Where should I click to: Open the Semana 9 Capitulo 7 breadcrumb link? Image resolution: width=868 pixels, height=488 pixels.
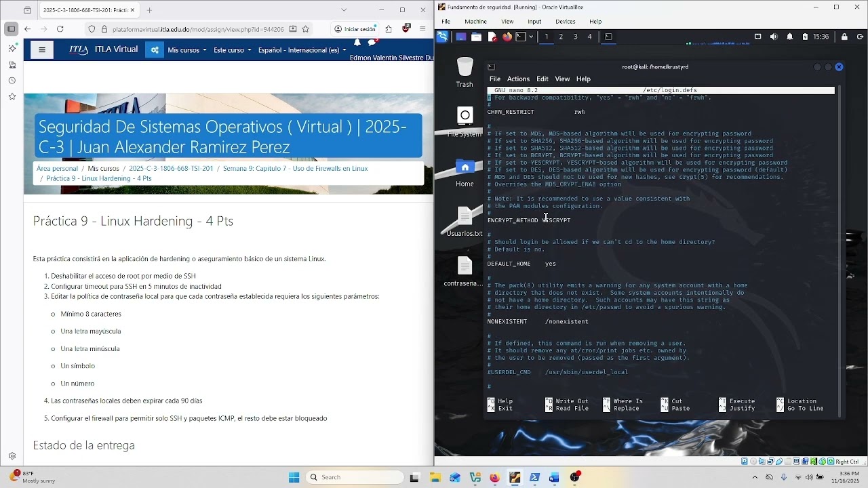(x=295, y=168)
